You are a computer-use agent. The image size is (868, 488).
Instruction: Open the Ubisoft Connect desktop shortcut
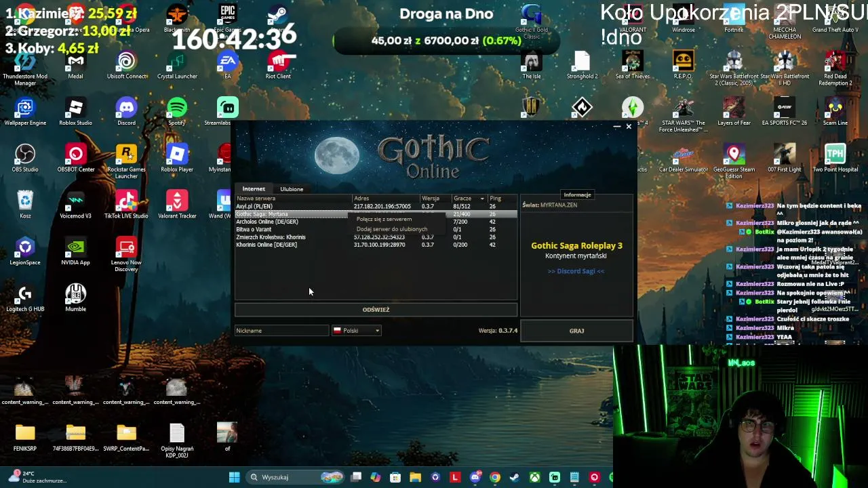pos(126,66)
